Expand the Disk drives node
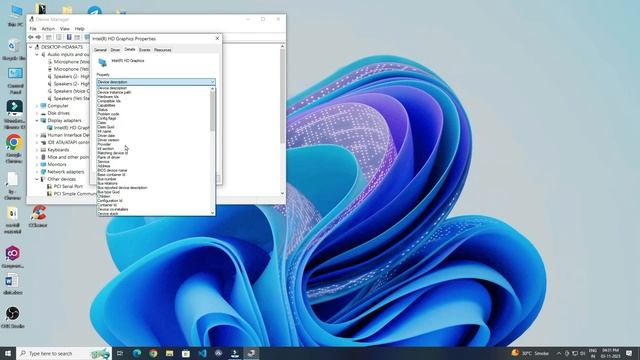 37,113
